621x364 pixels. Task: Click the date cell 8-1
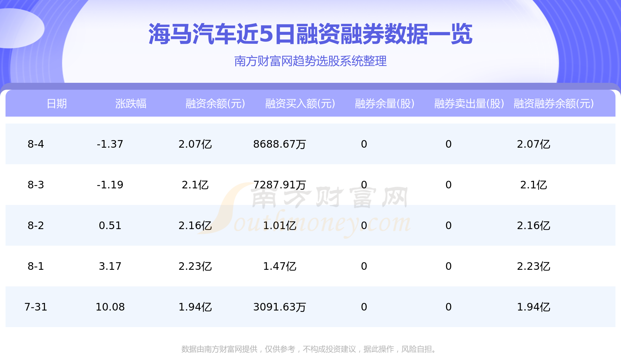pyautogui.click(x=36, y=266)
